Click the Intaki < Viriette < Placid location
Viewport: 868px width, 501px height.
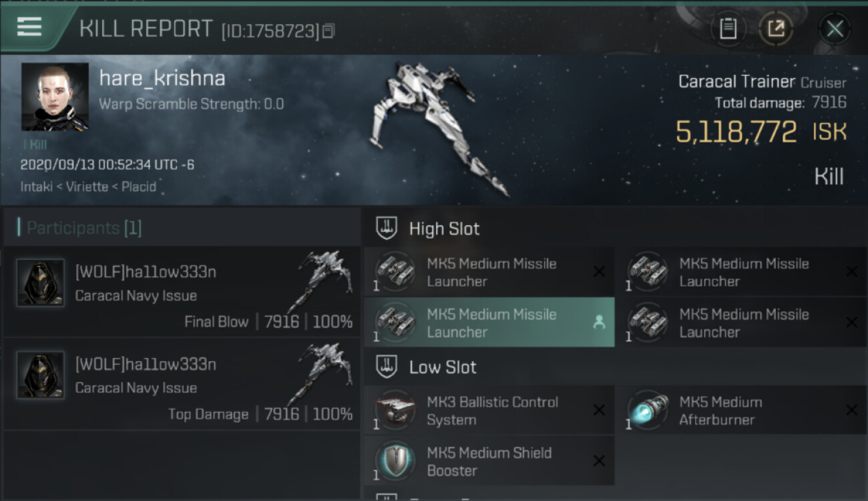tap(88, 187)
